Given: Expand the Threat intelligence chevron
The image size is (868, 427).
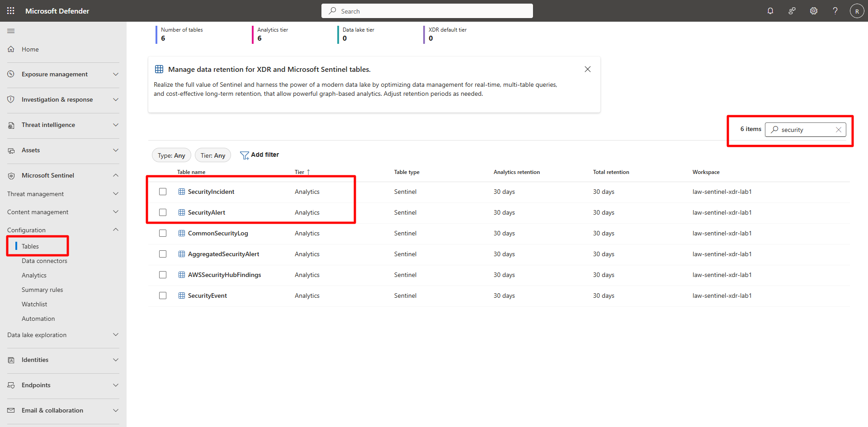Looking at the screenshot, I should (116, 125).
